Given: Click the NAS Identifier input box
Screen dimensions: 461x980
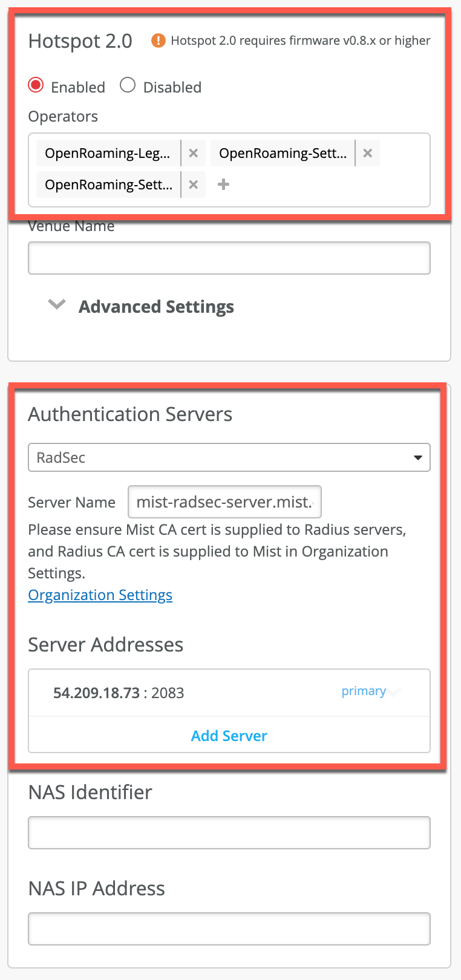Looking at the screenshot, I should (229, 833).
